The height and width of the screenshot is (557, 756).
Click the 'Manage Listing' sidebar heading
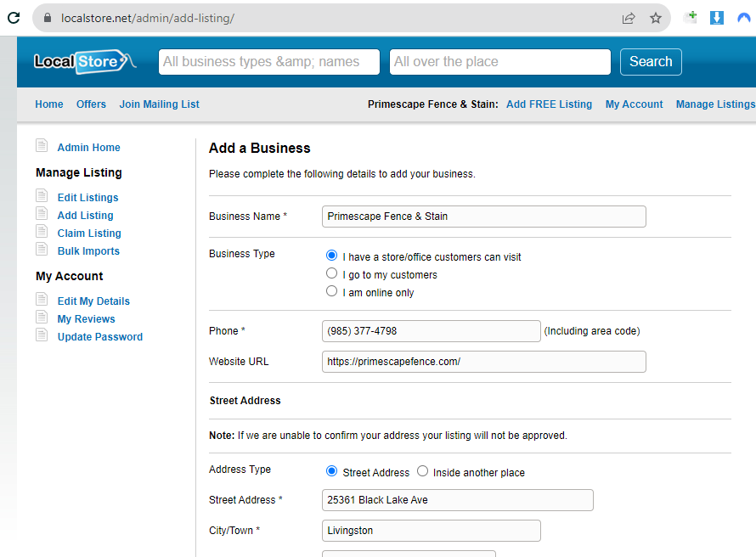(79, 172)
